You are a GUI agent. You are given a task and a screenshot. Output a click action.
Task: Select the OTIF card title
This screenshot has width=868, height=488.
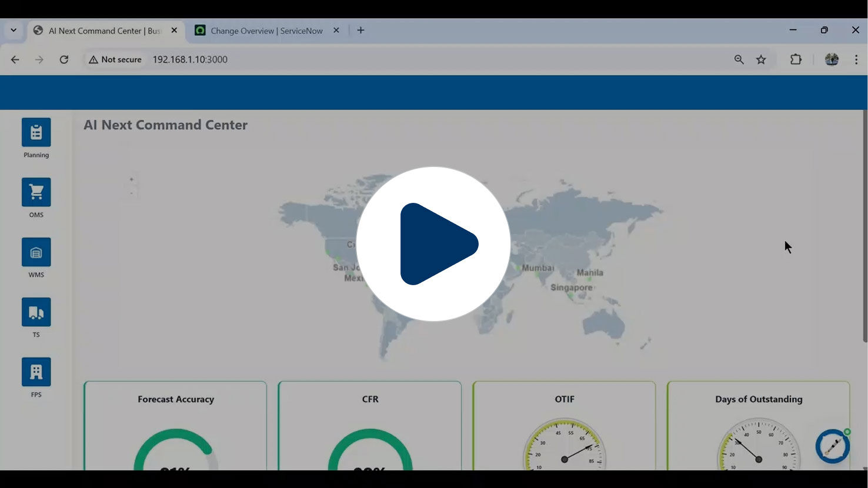[565, 399]
